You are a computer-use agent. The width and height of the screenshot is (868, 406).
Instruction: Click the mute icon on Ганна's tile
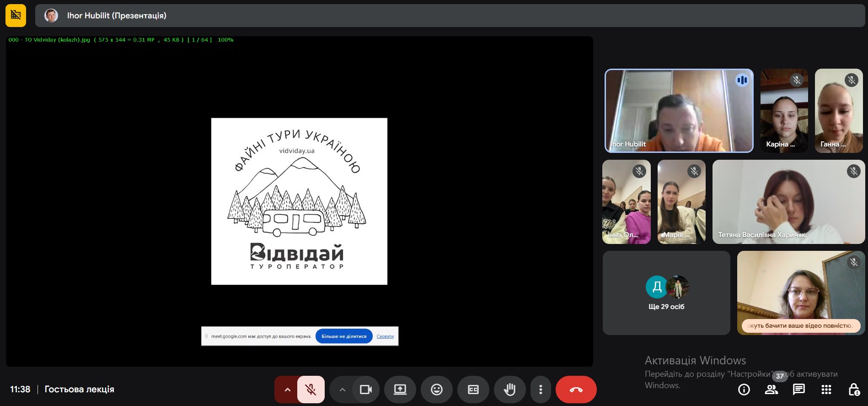click(852, 80)
